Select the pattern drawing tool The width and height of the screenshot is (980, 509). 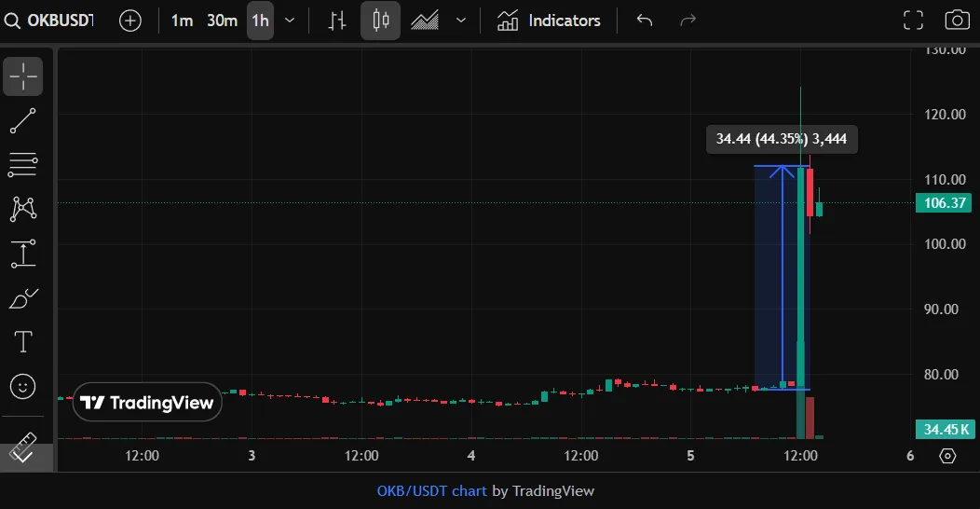23,210
